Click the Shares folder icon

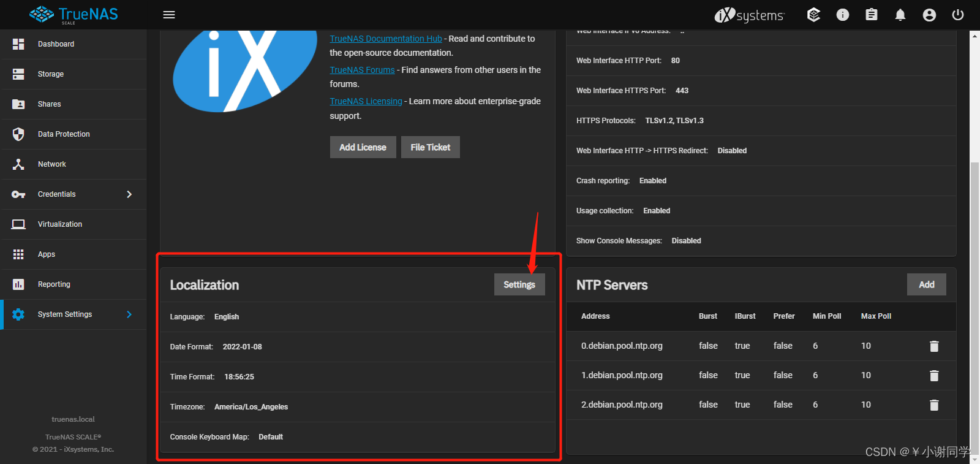click(x=18, y=104)
